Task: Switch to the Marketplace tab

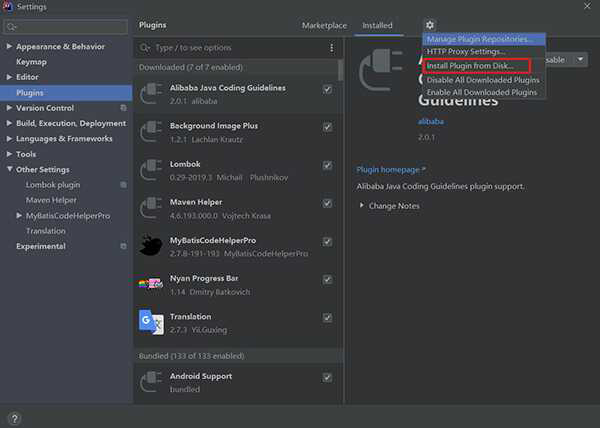Action: click(x=324, y=25)
